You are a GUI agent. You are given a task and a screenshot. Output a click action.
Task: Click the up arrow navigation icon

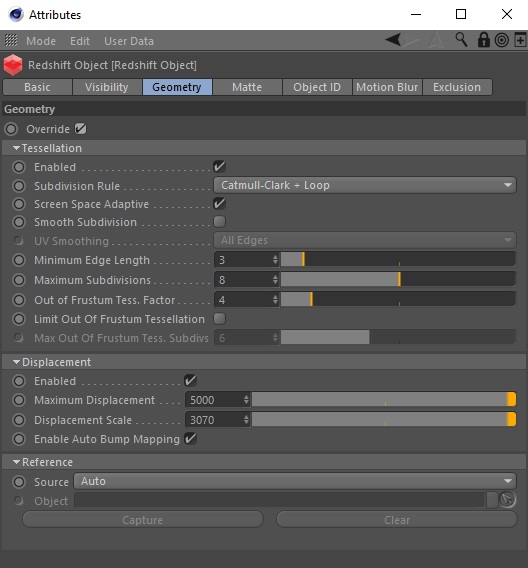pyautogui.click(x=436, y=40)
